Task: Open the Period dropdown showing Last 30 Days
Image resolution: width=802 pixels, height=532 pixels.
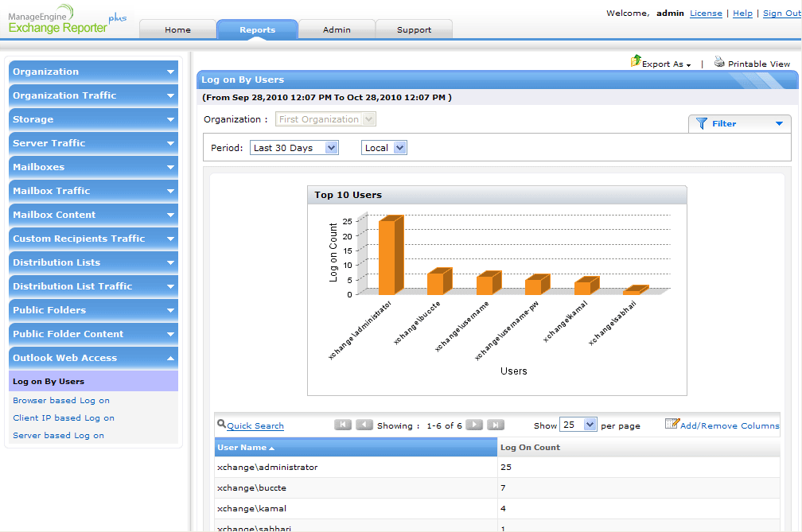Action: coord(294,148)
